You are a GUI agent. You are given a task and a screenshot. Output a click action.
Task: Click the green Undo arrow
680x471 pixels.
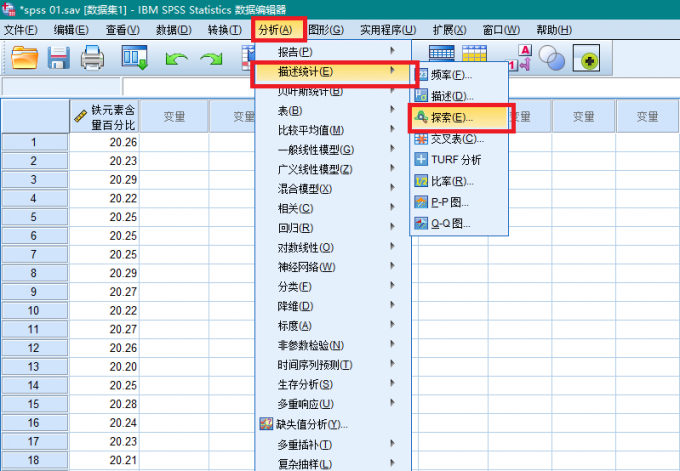pos(176,58)
